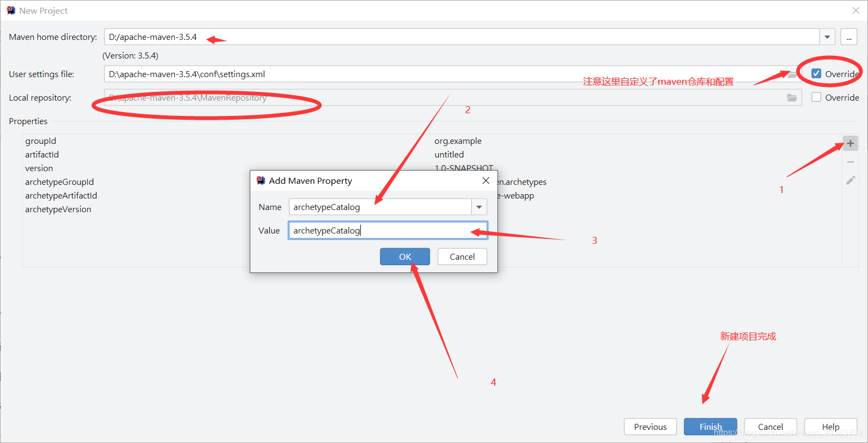Open Help for New Project wizard
The width and height of the screenshot is (868, 443).
point(831,427)
